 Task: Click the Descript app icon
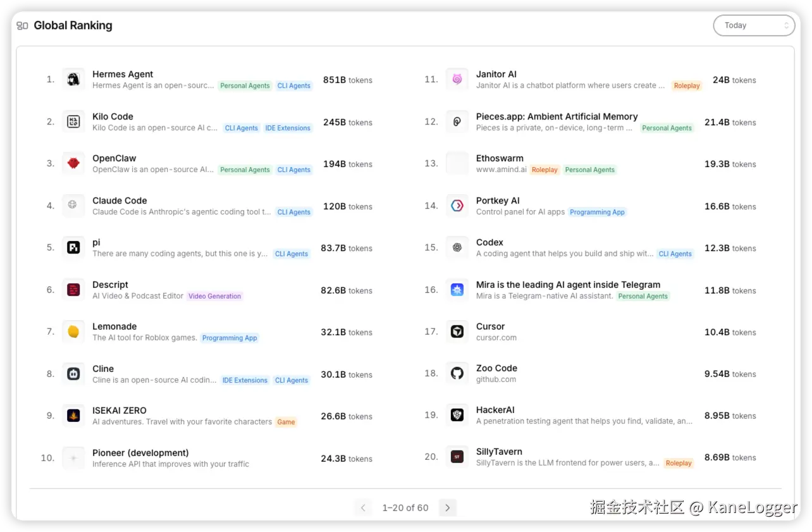tap(73, 290)
